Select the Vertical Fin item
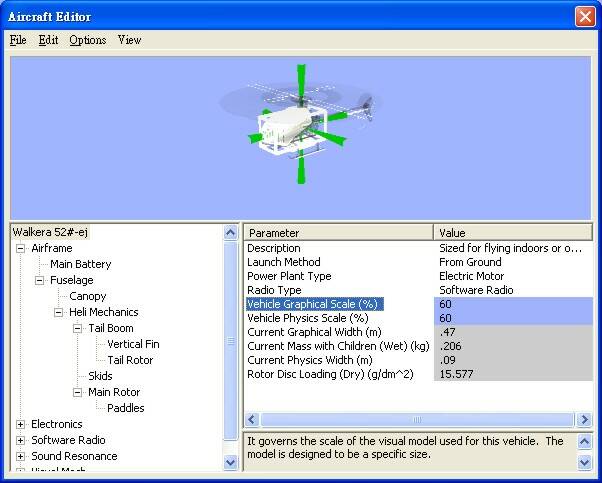 pyautogui.click(x=133, y=344)
